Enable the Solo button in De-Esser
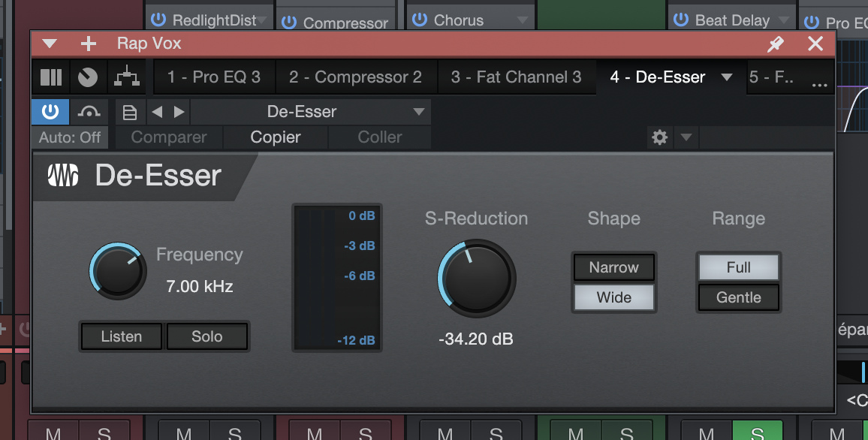Viewport: 868px width, 440px height. click(207, 336)
